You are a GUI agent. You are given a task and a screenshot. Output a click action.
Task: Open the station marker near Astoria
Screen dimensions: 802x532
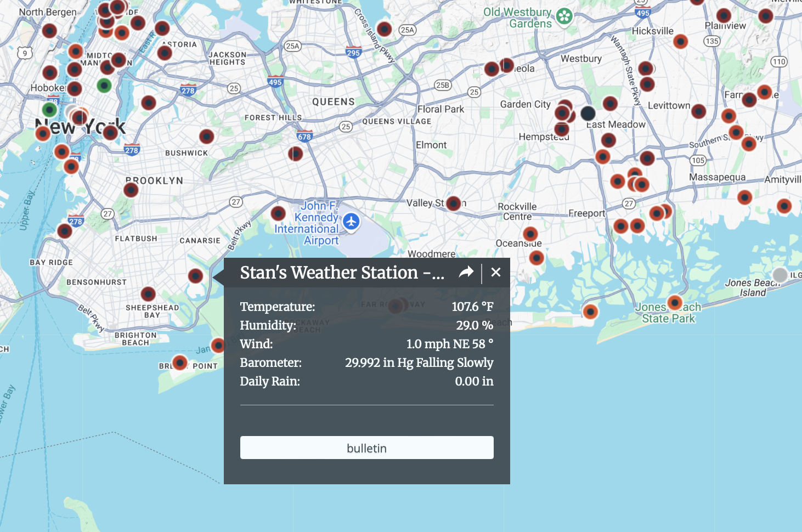coord(165,53)
